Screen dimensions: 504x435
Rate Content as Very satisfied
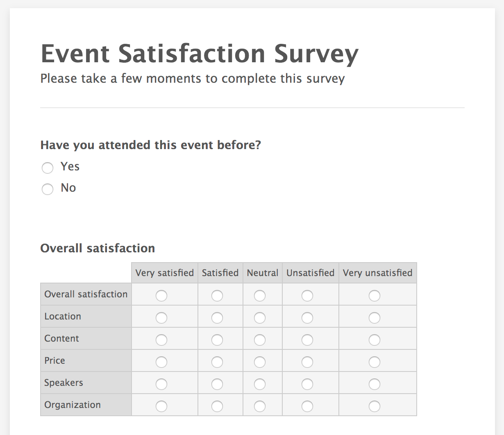161,340
